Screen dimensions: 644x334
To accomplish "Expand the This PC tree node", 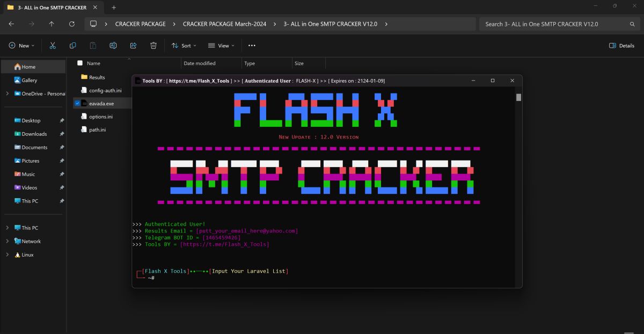I will 7,228.
